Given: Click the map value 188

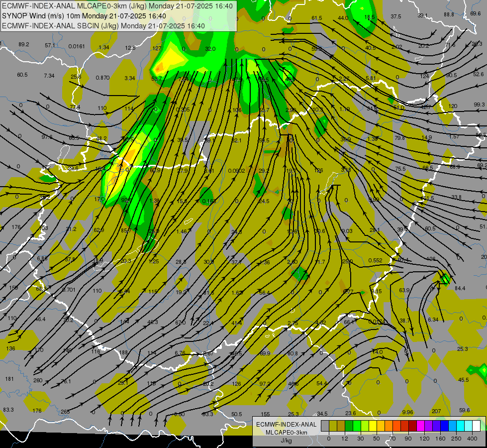Looking at the screenshot, I should (123, 352).
